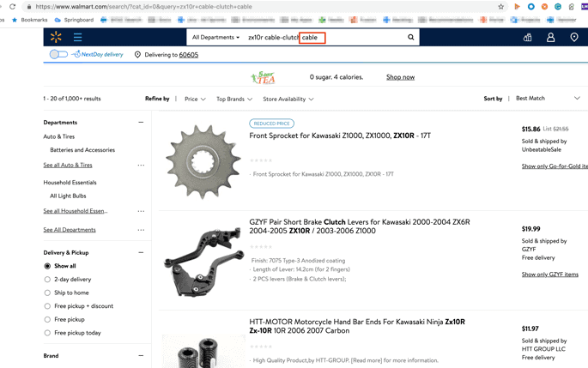Open the All Departments dropdown
Screen dimensions: 588x368
point(215,38)
